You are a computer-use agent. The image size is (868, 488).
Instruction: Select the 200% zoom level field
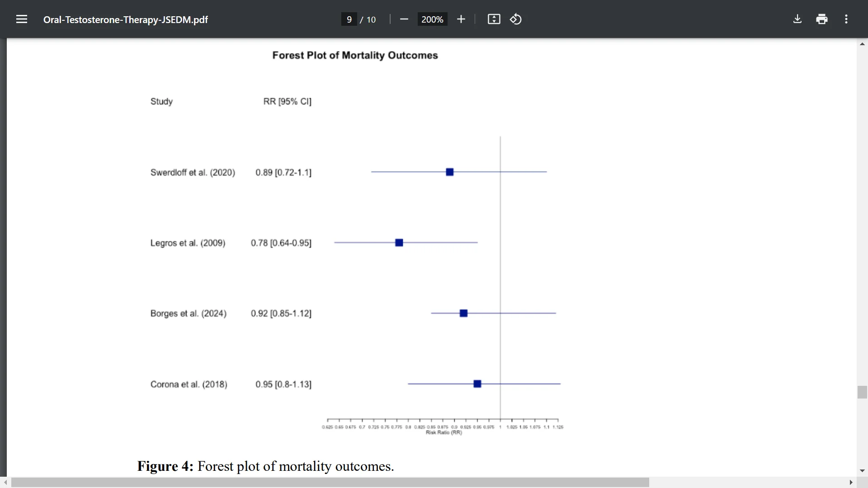432,19
